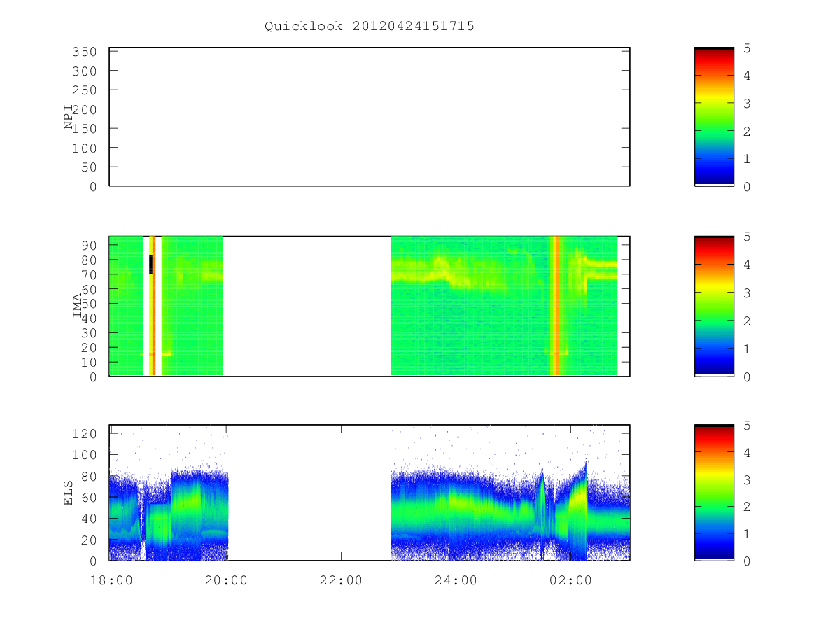Click the 3 label on ELS colorbar

[747, 480]
